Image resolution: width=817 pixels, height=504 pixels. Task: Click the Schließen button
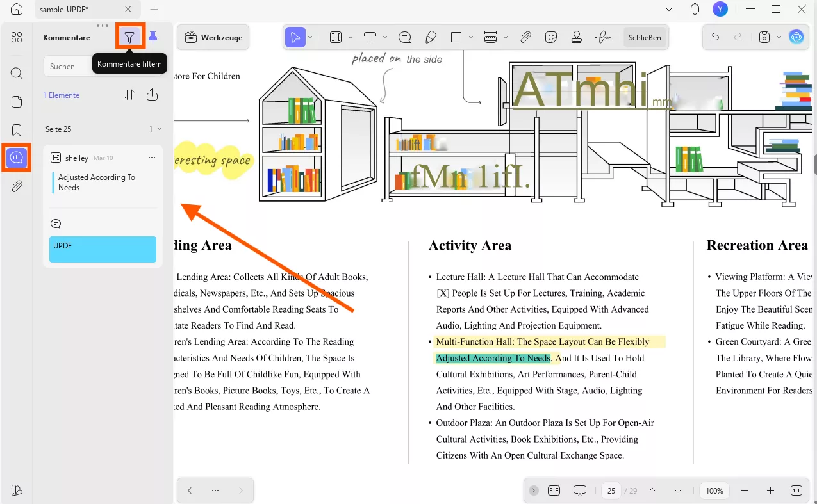644,37
